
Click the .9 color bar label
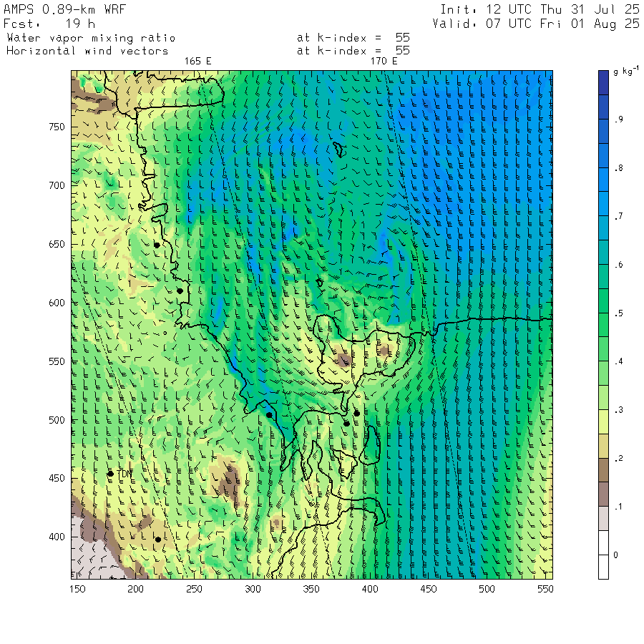[619, 119]
